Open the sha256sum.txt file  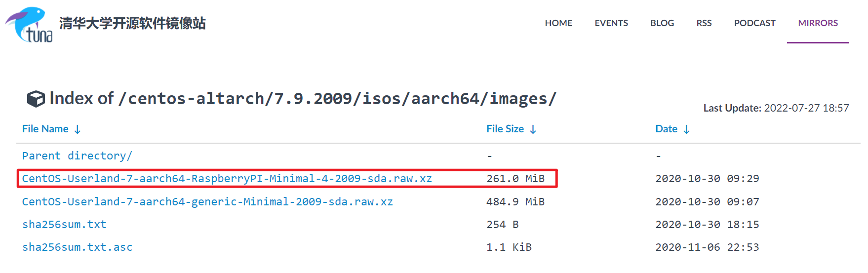64,225
